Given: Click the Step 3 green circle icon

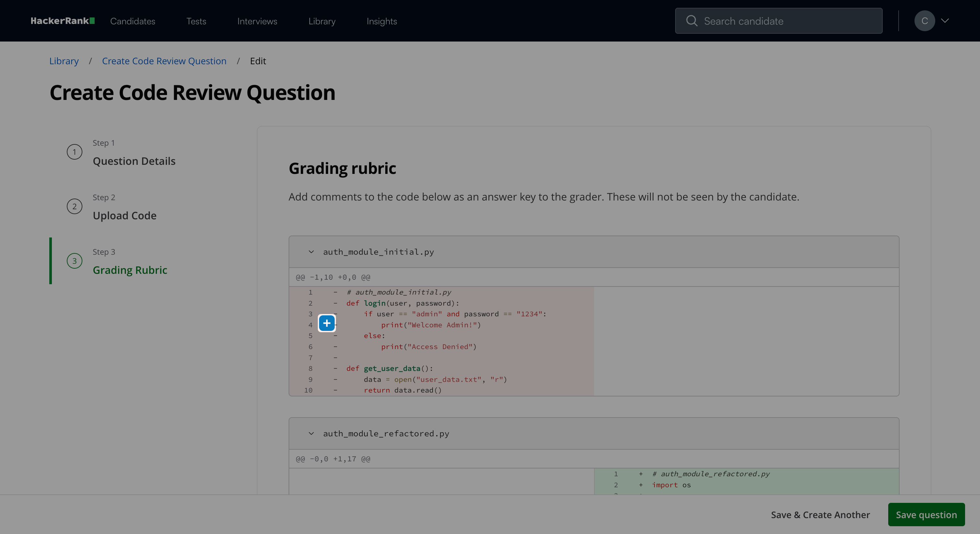Looking at the screenshot, I should point(75,261).
